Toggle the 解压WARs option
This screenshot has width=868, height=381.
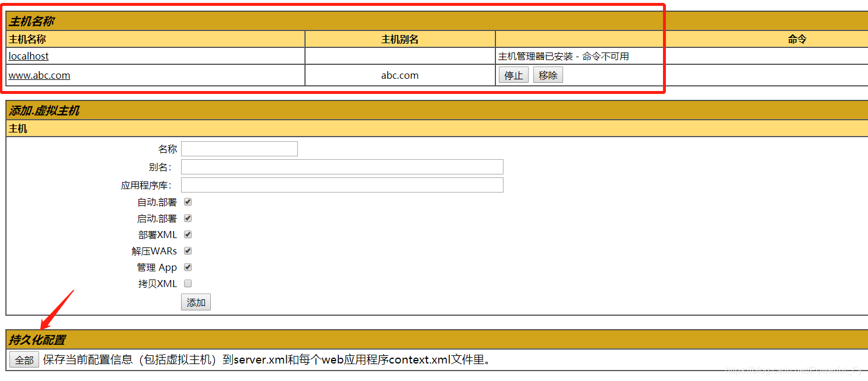tap(188, 250)
